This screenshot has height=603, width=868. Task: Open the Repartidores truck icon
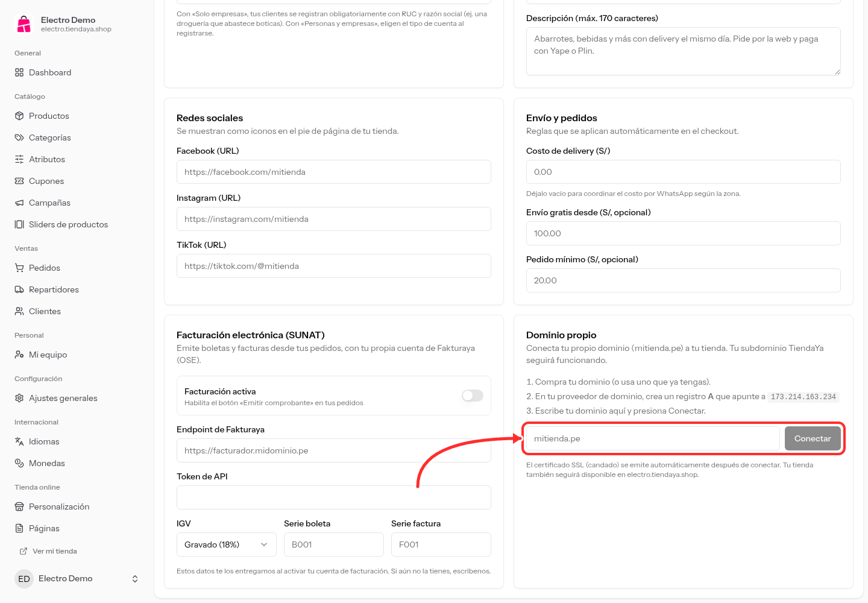(19, 289)
